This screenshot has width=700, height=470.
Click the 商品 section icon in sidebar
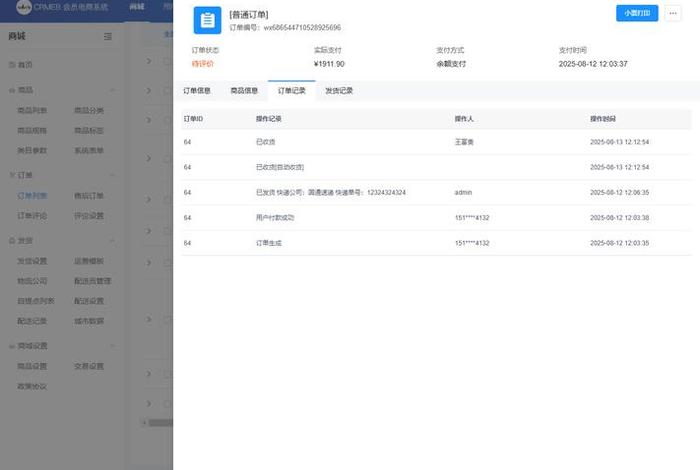[x=12, y=90]
